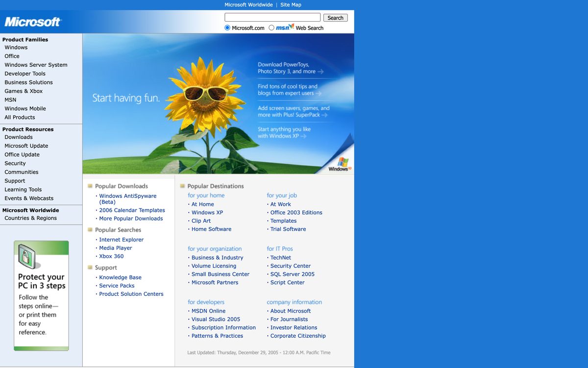Open Windows Mobile sidebar item
This screenshot has height=368, width=588.
coord(25,109)
